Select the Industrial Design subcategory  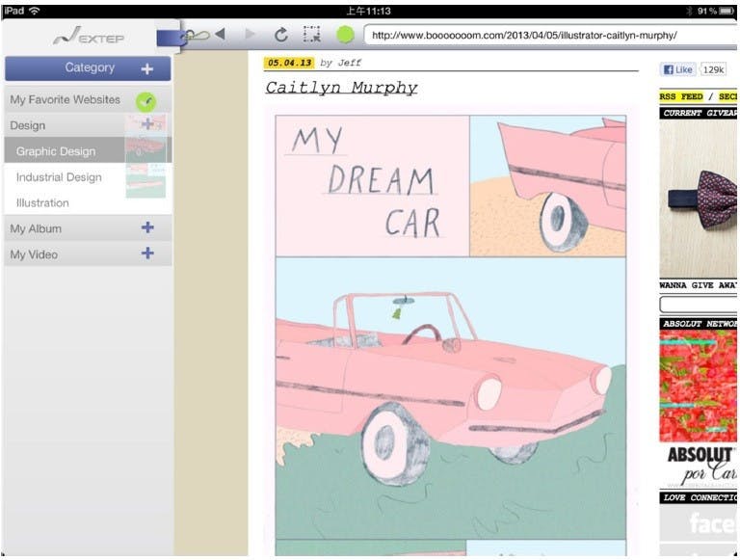pyautogui.click(x=88, y=177)
